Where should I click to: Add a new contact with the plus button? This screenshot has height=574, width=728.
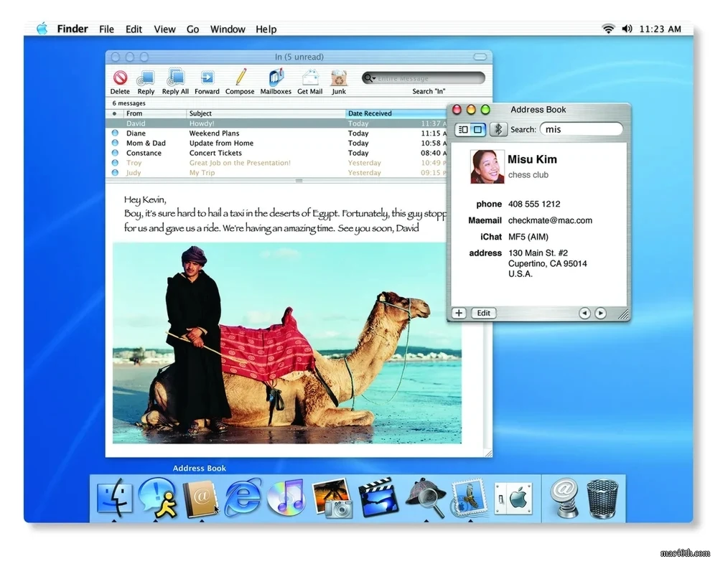click(x=458, y=313)
